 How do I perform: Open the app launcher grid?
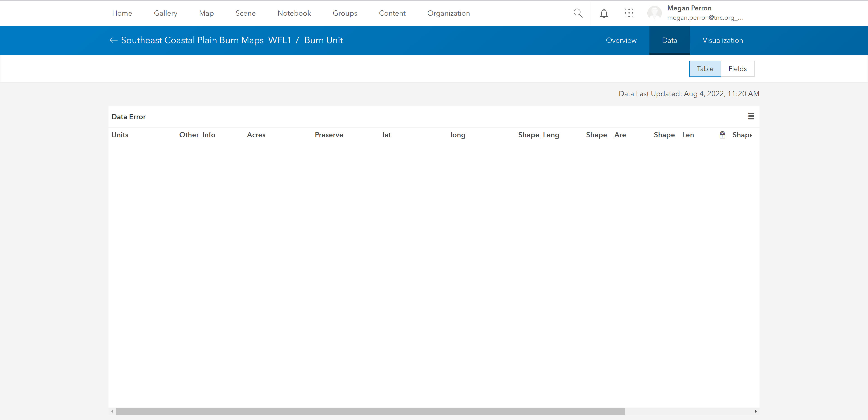(x=629, y=13)
